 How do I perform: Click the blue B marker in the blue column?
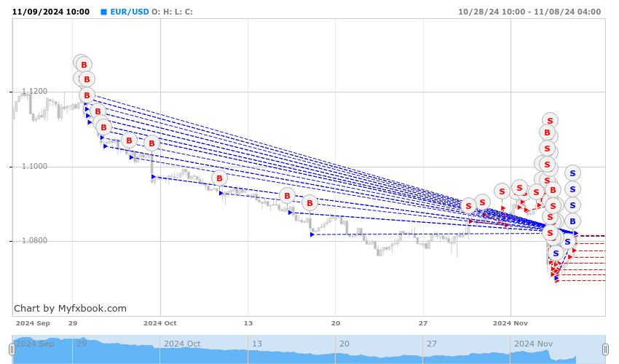[x=572, y=221]
